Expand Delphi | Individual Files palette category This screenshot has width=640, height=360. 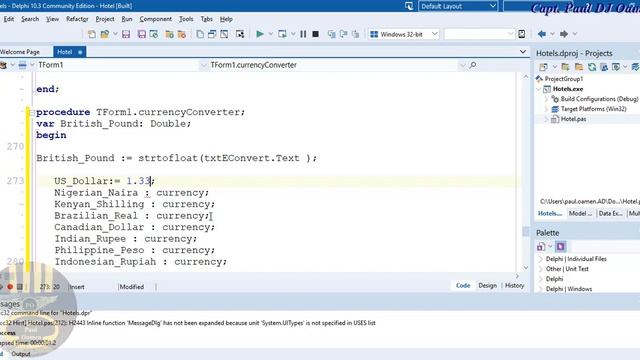[x=540, y=259]
